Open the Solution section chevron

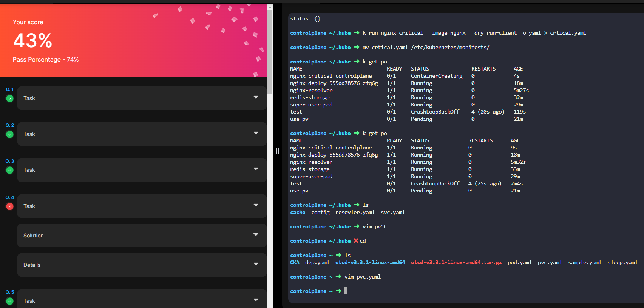(x=256, y=235)
